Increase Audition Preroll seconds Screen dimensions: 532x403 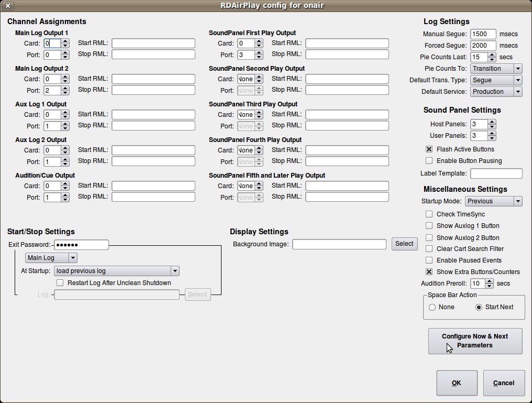(490, 281)
